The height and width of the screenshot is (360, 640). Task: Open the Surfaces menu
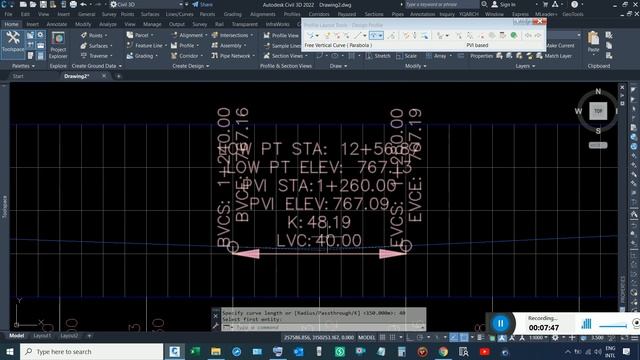click(150, 14)
